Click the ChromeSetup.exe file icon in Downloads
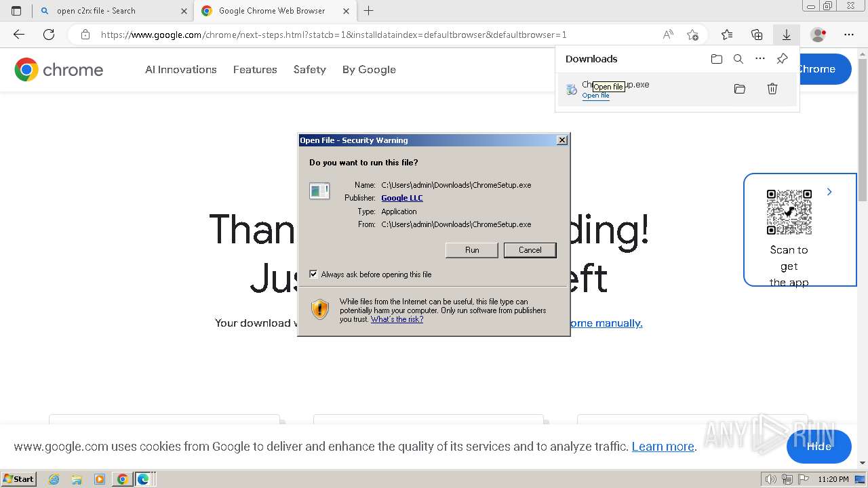This screenshot has width=868, height=488. pos(572,89)
